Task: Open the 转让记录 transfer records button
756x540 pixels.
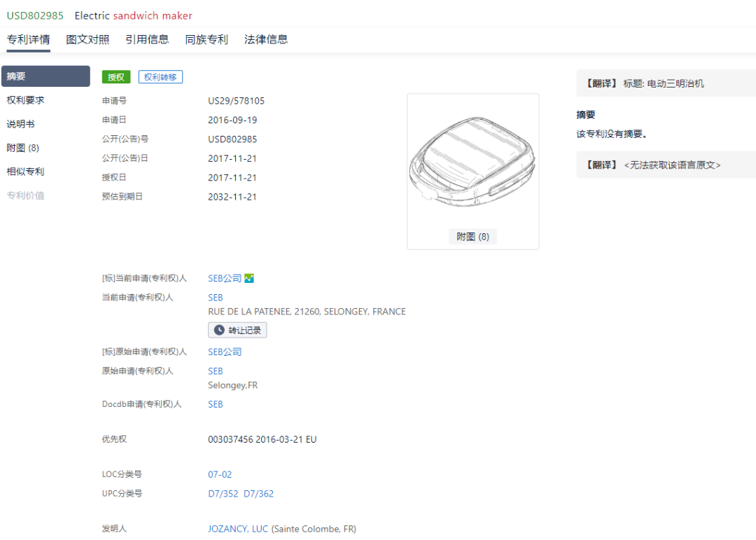Action: pyautogui.click(x=237, y=330)
